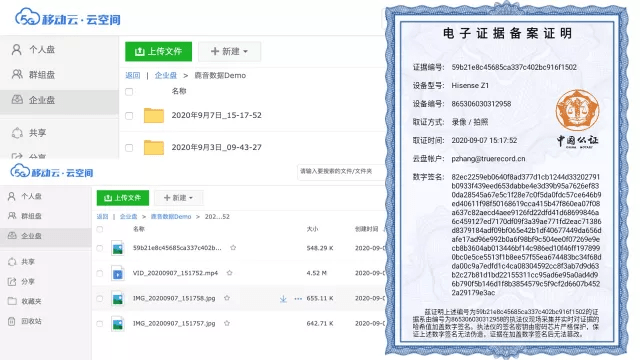Screen dimensions: 640x360
Task: Click the file search input field
Action: pos(340,171)
